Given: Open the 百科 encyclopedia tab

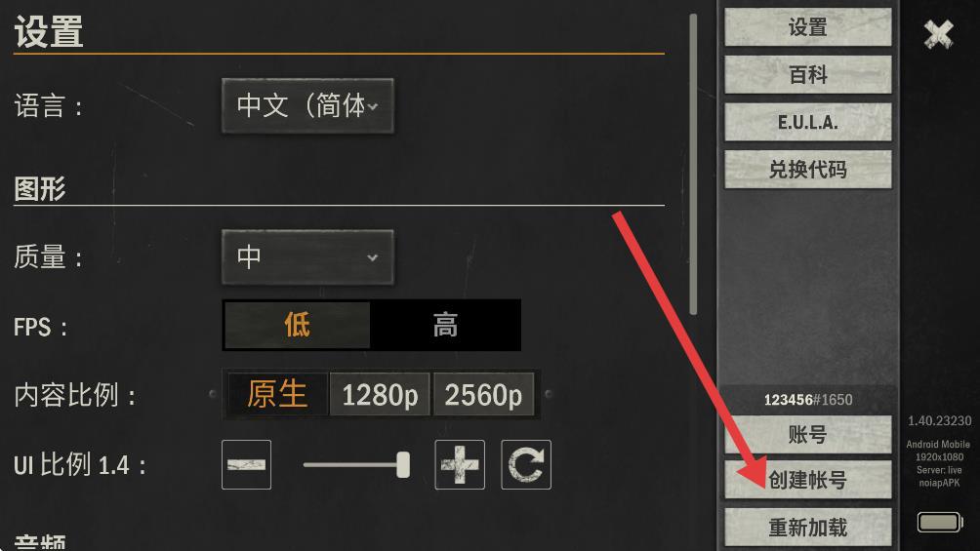Looking at the screenshot, I should (808, 75).
